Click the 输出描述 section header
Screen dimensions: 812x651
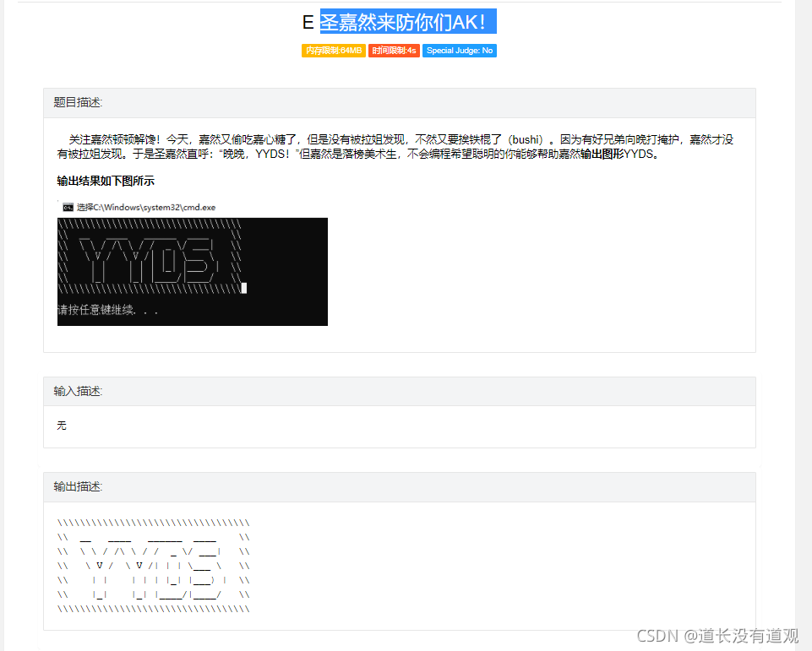400,487
